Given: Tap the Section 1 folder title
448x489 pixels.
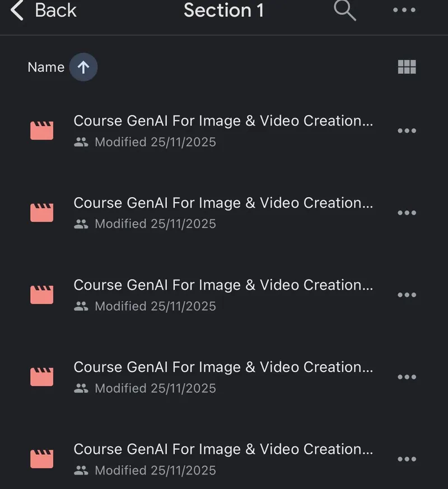Looking at the screenshot, I should [x=223, y=10].
